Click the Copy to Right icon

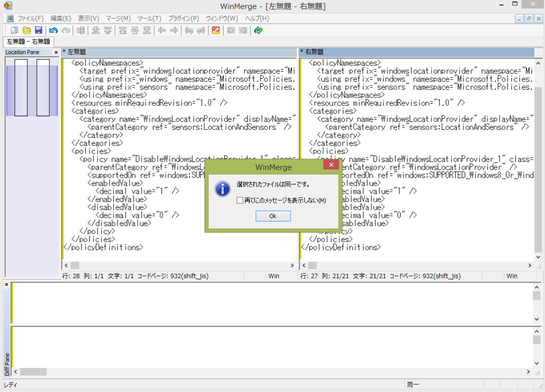(x=162, y=30)
